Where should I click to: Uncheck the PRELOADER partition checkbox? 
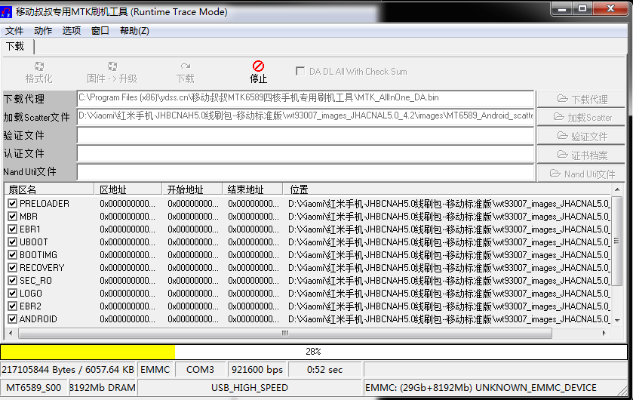(12, 203)
